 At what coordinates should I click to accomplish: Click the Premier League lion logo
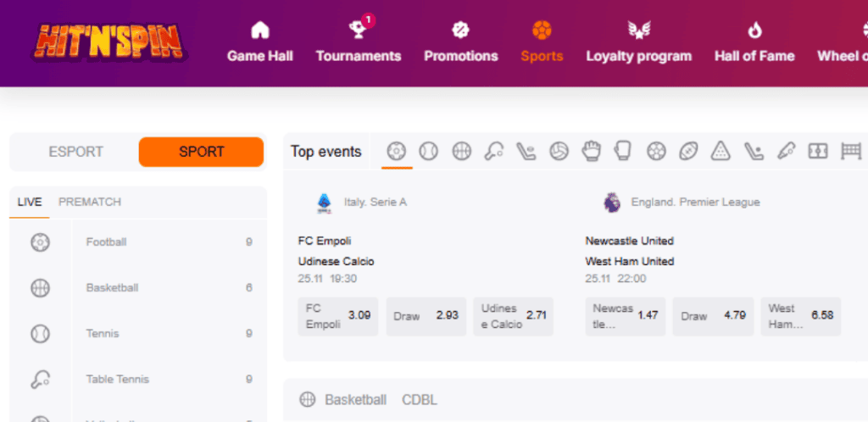pos(612,203)
